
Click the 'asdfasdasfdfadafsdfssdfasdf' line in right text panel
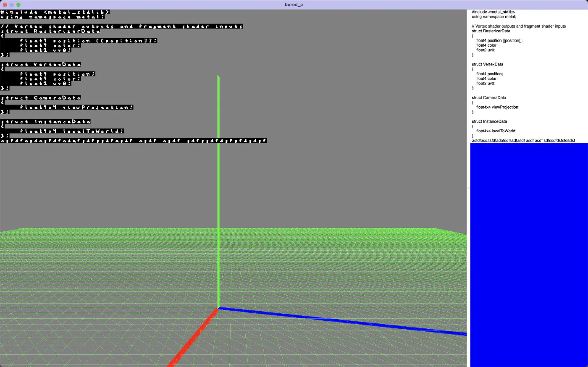tap(523, 140)
